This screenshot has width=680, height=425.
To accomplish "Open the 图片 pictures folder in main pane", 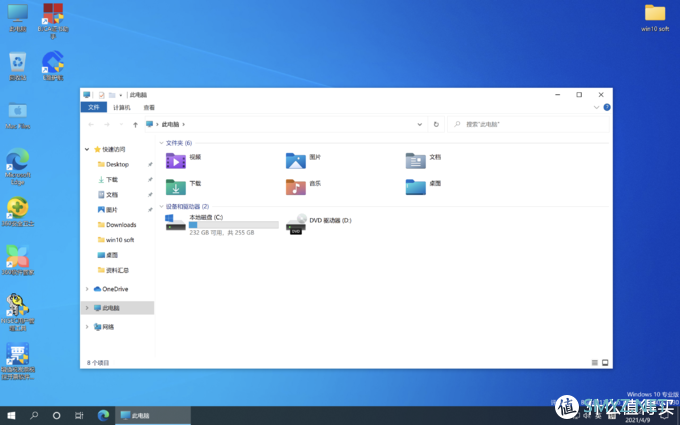I will [x=303, y=160].
